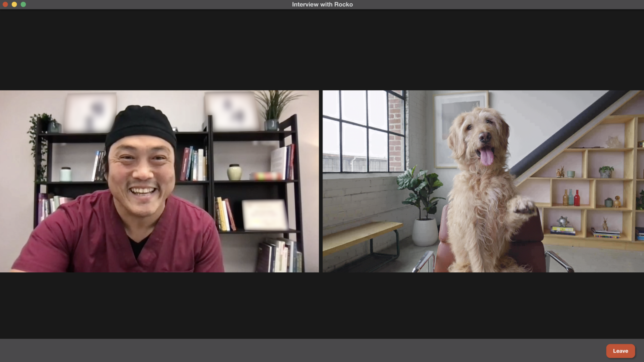Click the red close window button
The image size is (644, 362).
point(5,4)
